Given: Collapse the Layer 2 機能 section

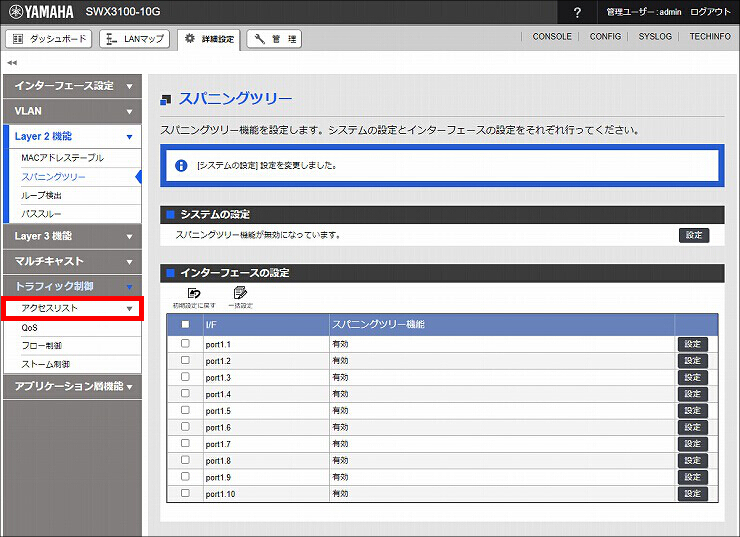Looking at the screenshot, I should tap(72, 136).
